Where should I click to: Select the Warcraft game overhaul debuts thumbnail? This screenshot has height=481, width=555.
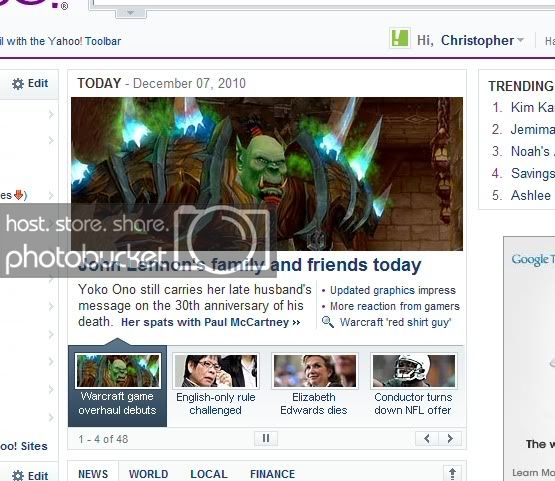point(118,371)
